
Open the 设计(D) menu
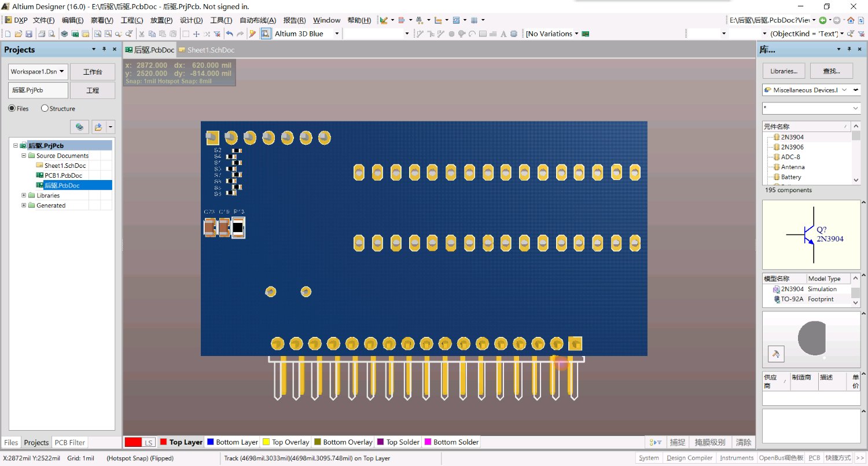click(x=191, y=20)
